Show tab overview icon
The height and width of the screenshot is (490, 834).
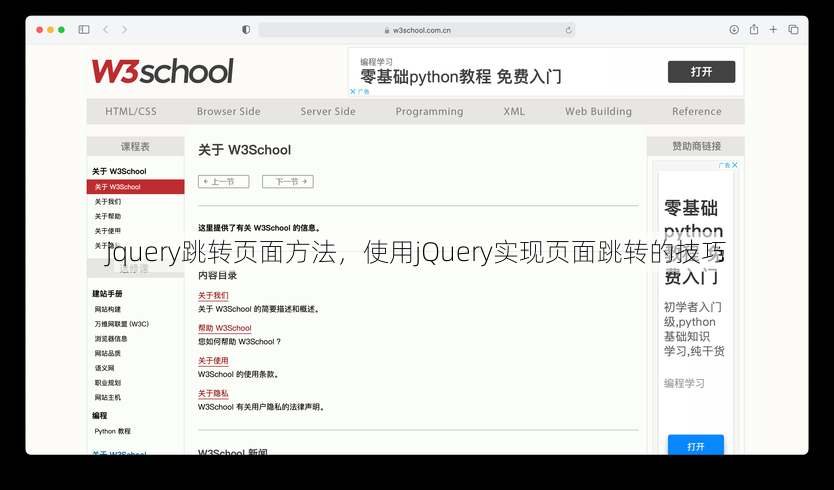click(x=794, y=30)
